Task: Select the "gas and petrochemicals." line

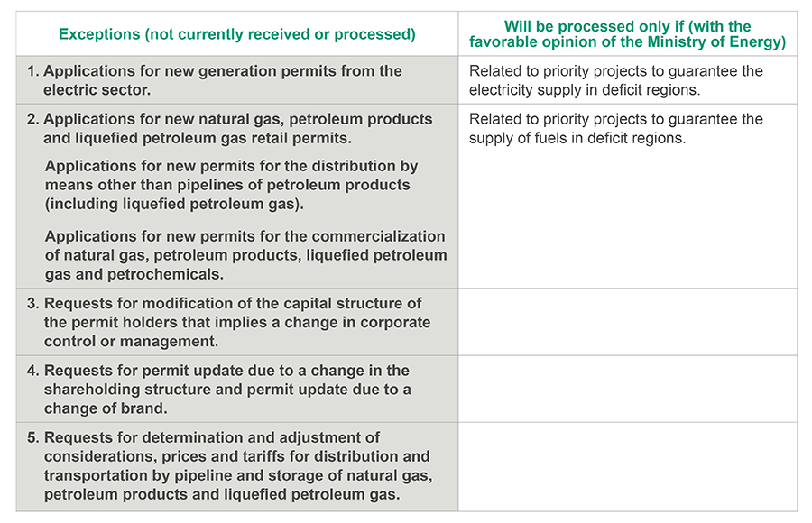Action: pyautogui.click(x=134, y=274)
